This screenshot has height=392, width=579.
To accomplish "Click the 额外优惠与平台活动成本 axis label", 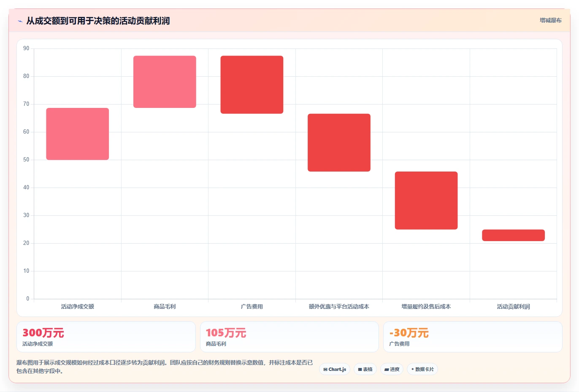I will 339,306.
